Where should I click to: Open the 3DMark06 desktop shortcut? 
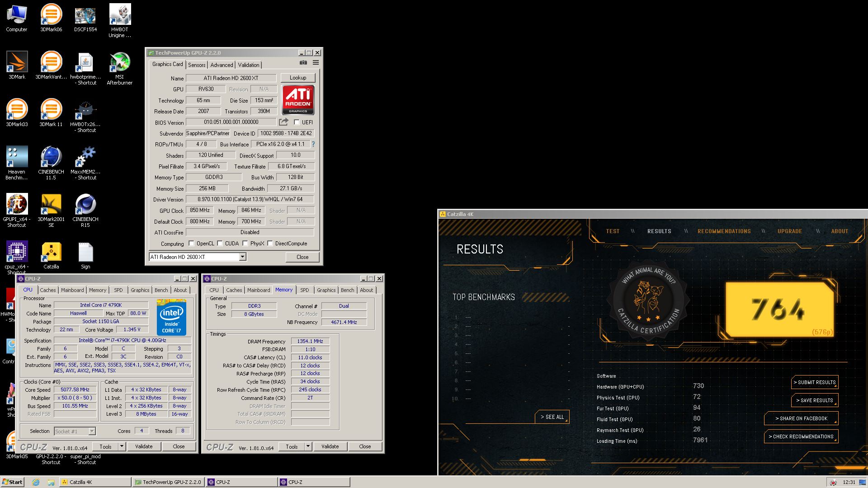51,18
